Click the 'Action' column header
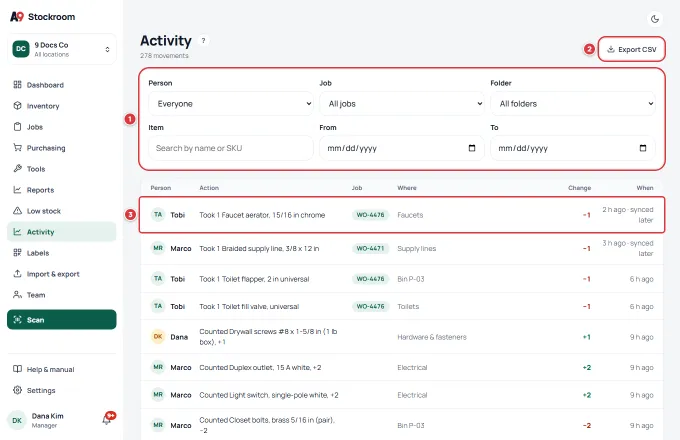This screenshot has height=440, width=680. pos(209,188)
